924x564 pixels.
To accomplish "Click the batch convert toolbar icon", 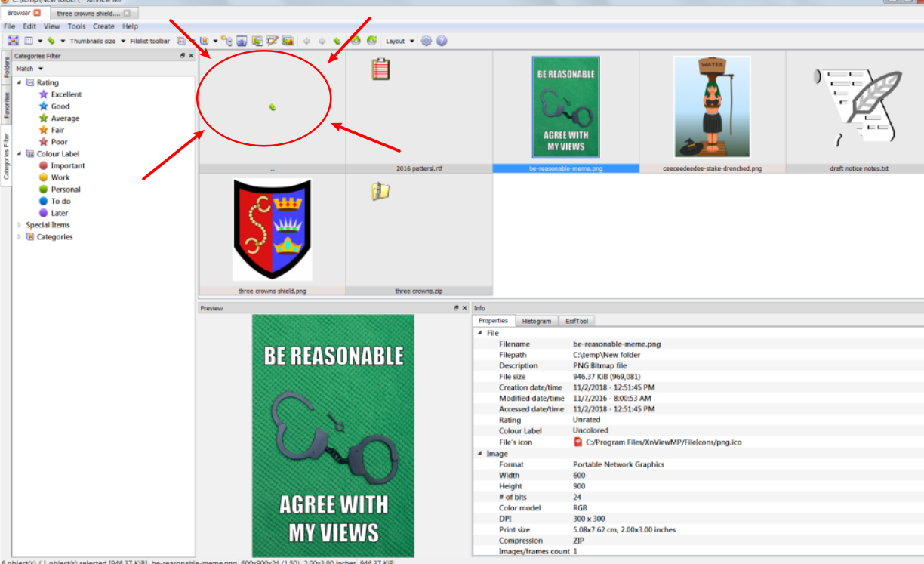I will pos(257,41).
